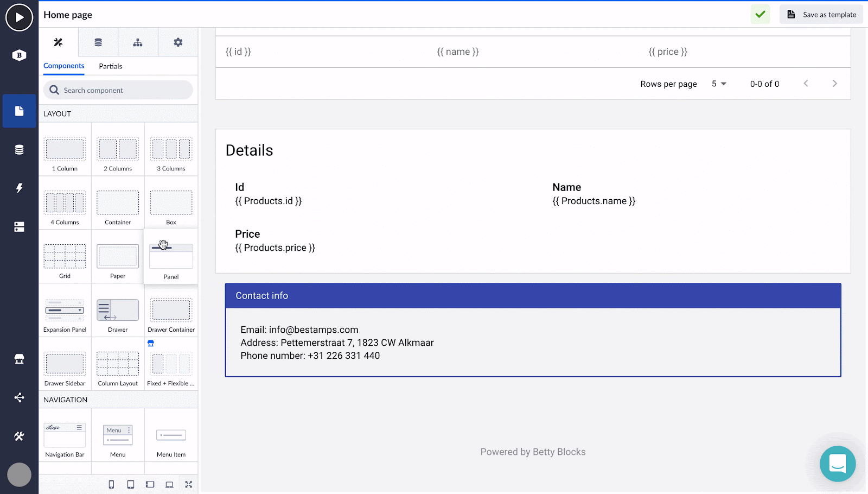Select the Components tab
Screen dimensions: 868x494
click(x=64, y=66)
